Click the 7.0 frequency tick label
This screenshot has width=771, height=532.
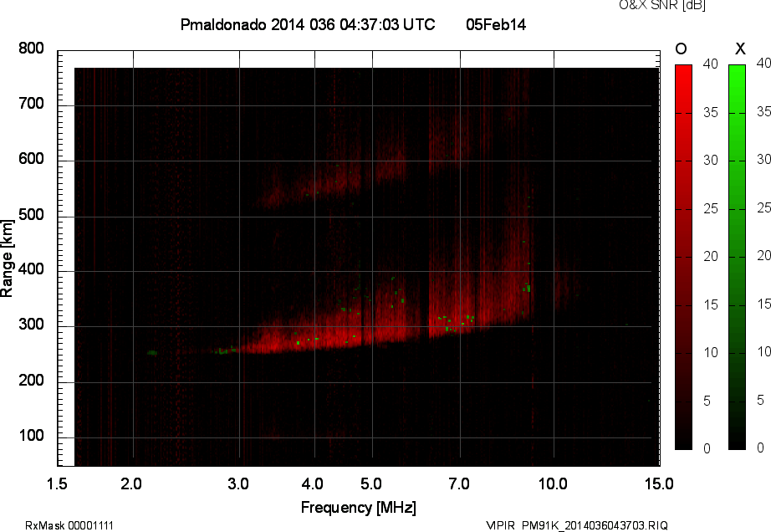point(459,483)
